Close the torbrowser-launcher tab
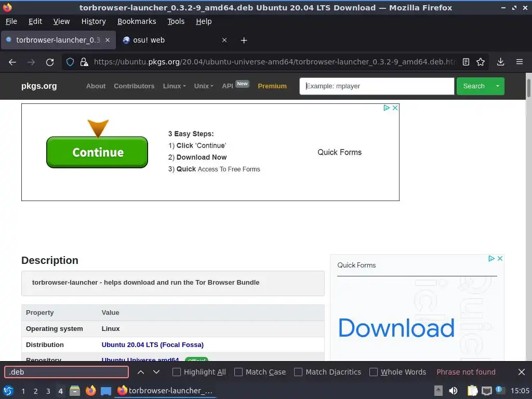This screenshot has width=532, height=399. point(107,40)
